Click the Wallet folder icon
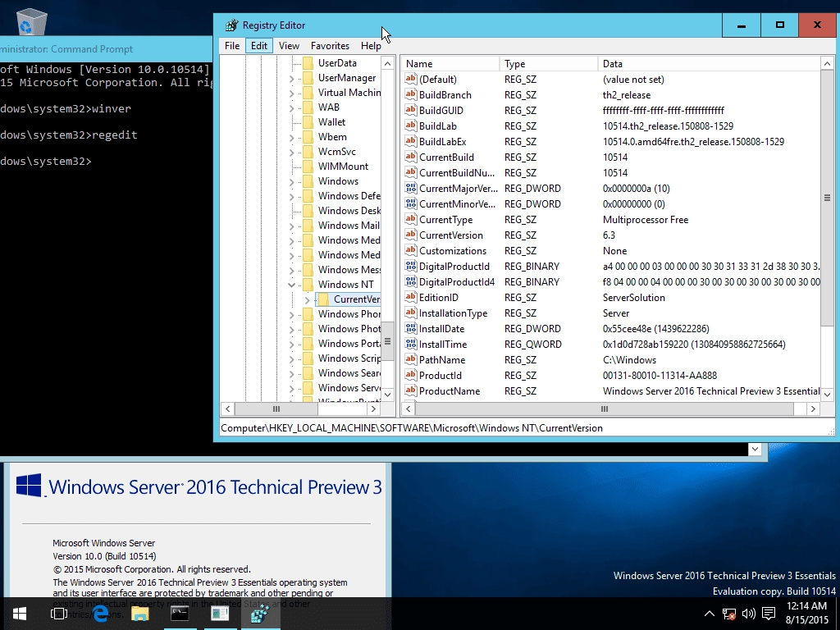This screenshot has height=630, width=840. pos(308,121)
